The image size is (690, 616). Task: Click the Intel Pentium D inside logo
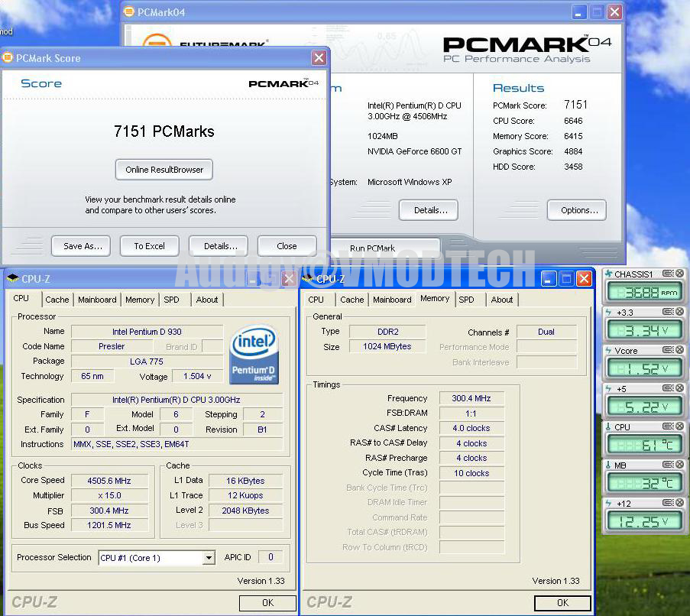tap(254, 355)
